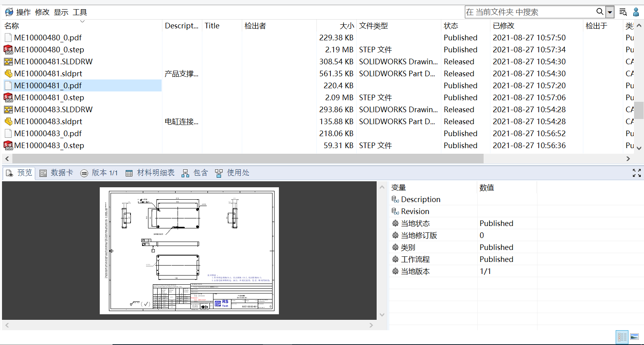
Task: Focus the current folder search field
Action: (530, 12)
